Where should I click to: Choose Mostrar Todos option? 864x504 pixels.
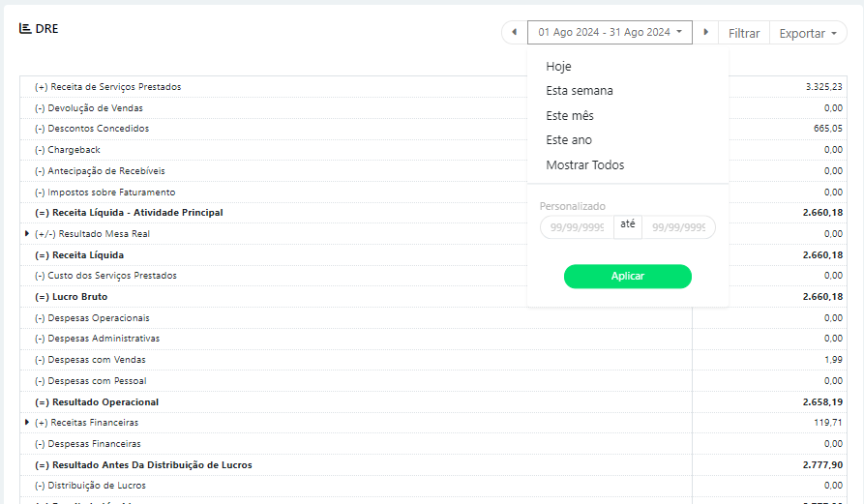[x=584, y=165]
